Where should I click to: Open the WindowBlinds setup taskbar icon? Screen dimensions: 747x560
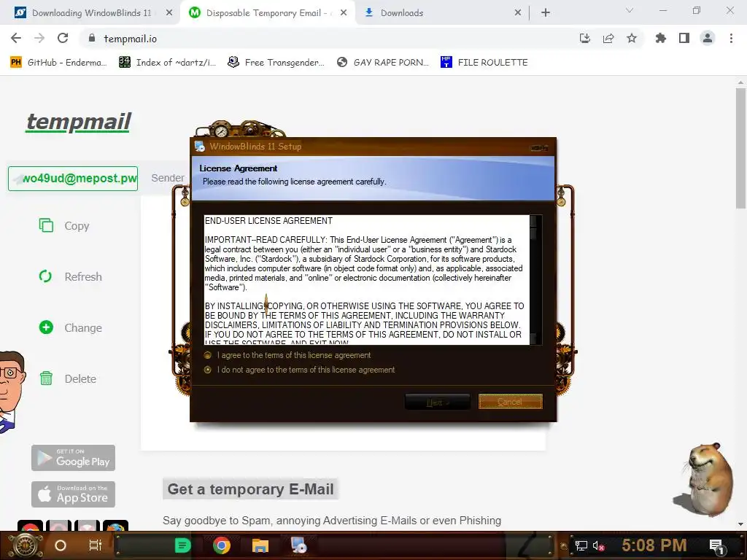coord(299,545)
